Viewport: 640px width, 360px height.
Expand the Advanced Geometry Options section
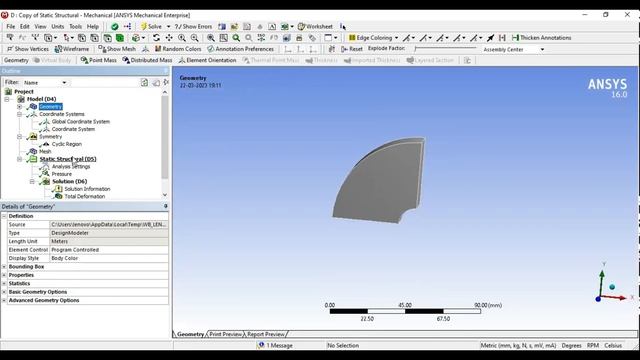4,300
